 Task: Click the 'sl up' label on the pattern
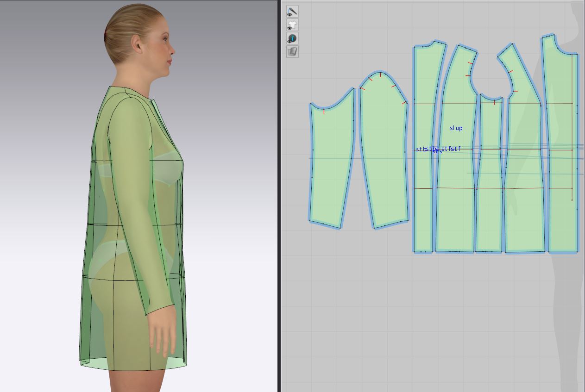click(x=456, y=128)
